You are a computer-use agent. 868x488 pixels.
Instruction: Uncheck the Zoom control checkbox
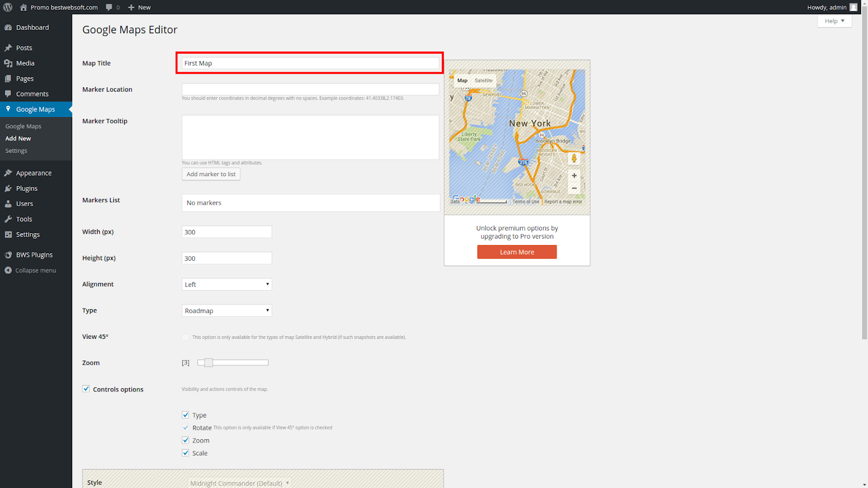click(x=186, y=440)
